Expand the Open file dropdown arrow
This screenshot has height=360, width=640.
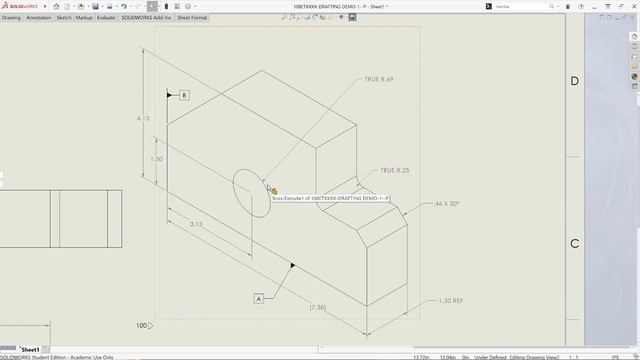(88, 7)
